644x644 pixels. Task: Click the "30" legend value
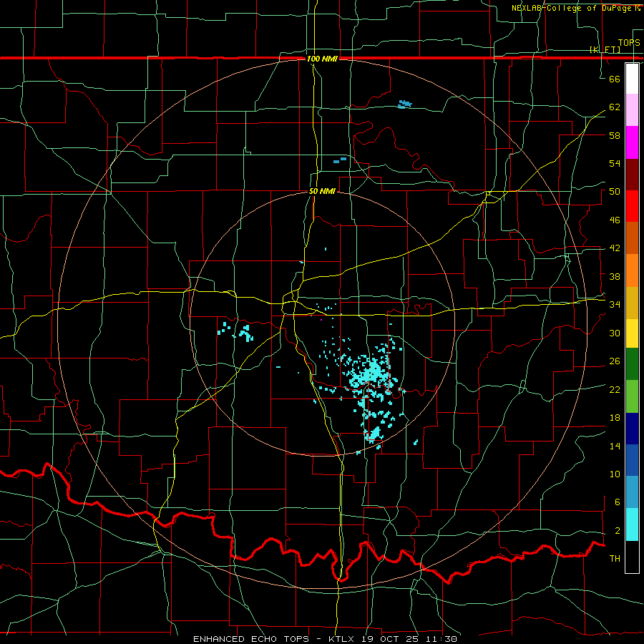pyautogui.click(x=615, y=333)
